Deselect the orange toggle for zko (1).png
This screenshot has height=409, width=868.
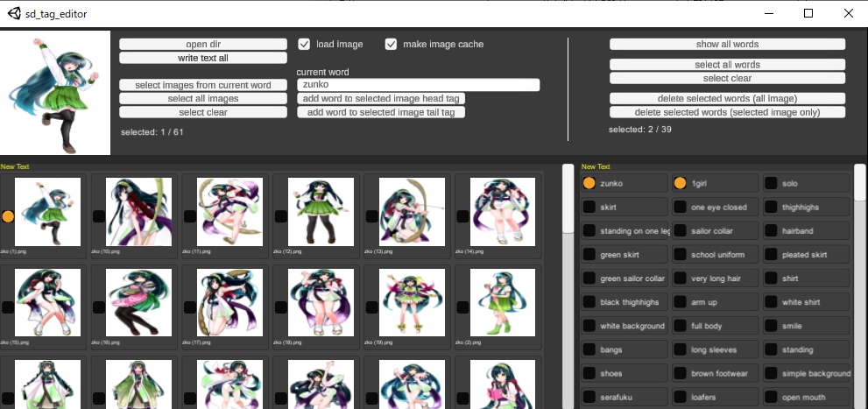[8, 216]
